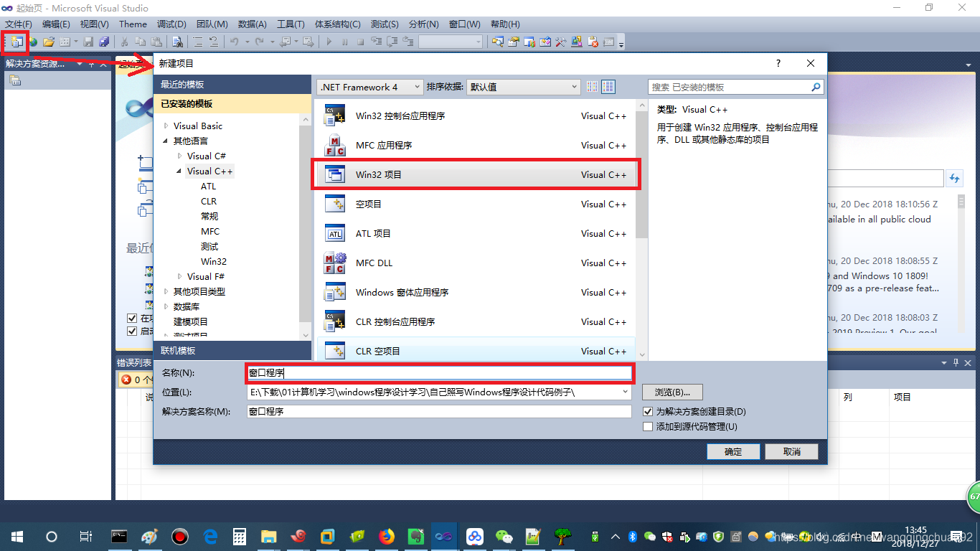The image size is (980, 551).
Task: Open the Theme menu
Action: [133, 24]
